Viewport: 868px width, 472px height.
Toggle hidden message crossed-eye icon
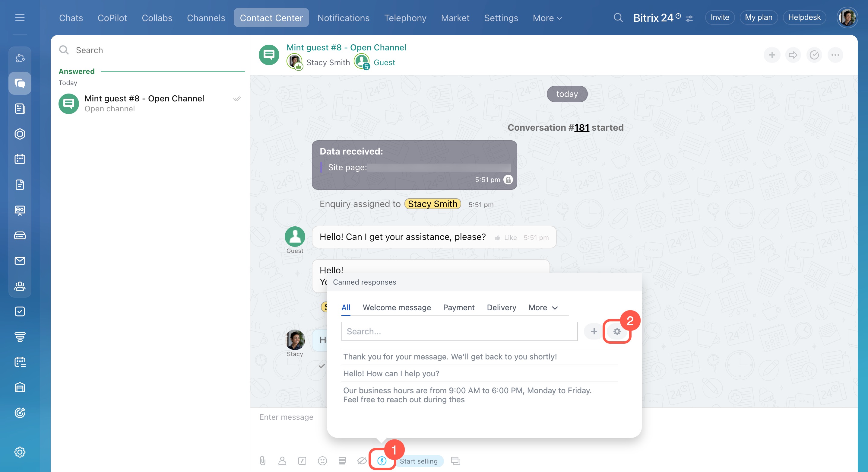(x=362, y=461)
